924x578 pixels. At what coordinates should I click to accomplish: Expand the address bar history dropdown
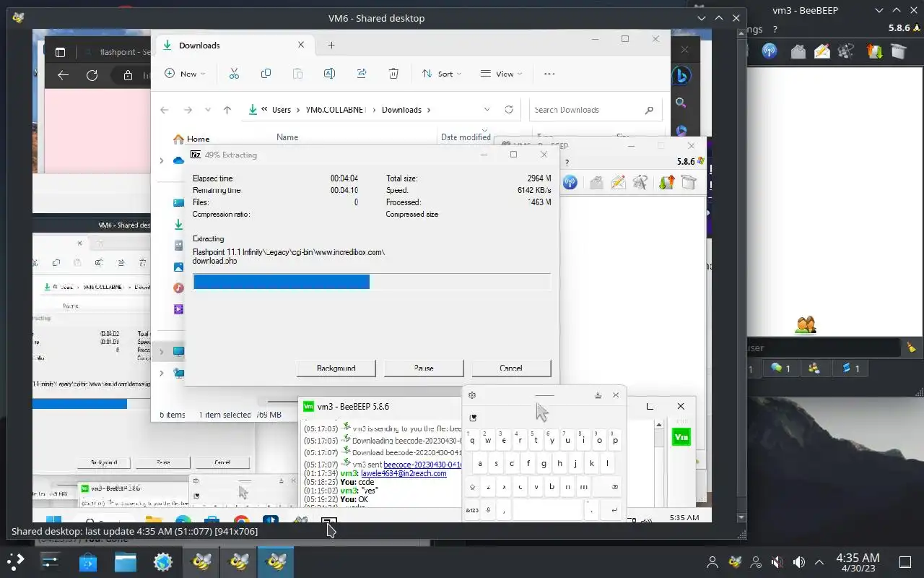click(487, 110)
